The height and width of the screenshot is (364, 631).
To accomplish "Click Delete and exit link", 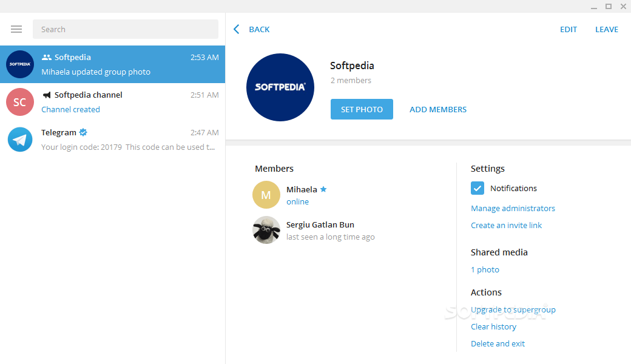I will point(498,343).
